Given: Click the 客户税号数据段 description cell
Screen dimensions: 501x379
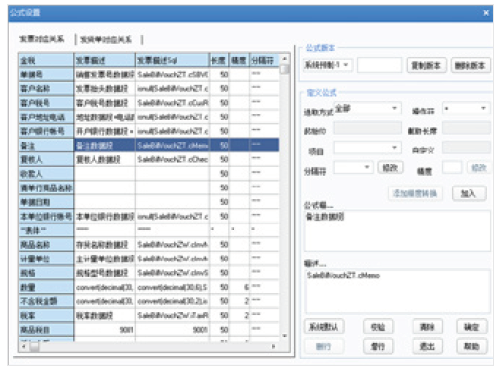Looking at the screenshot, I should click(105, 103).
